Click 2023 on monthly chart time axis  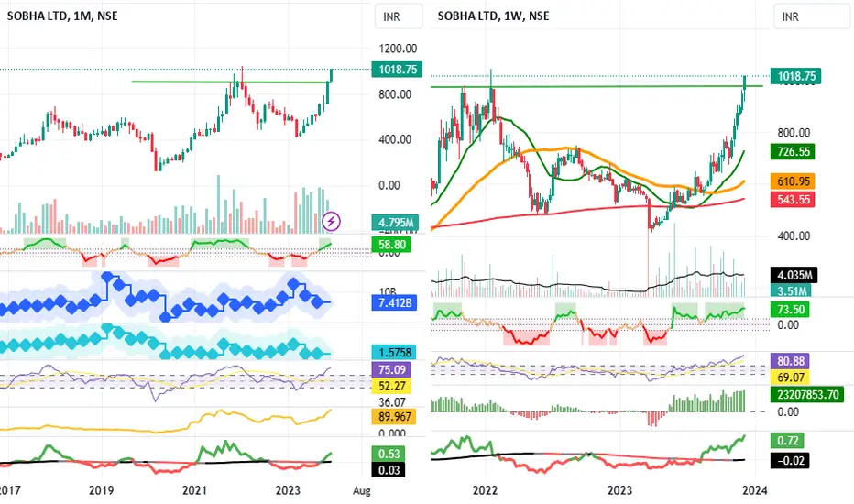(288, 490)
